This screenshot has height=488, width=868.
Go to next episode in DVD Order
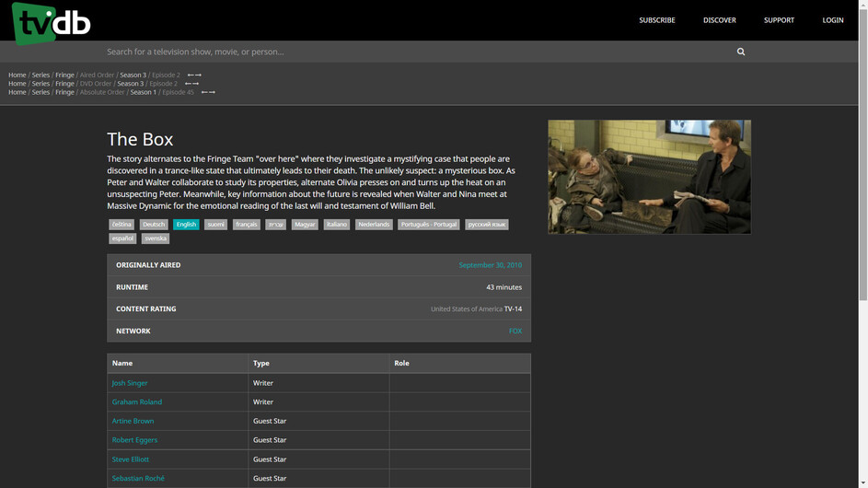[195, 84]
